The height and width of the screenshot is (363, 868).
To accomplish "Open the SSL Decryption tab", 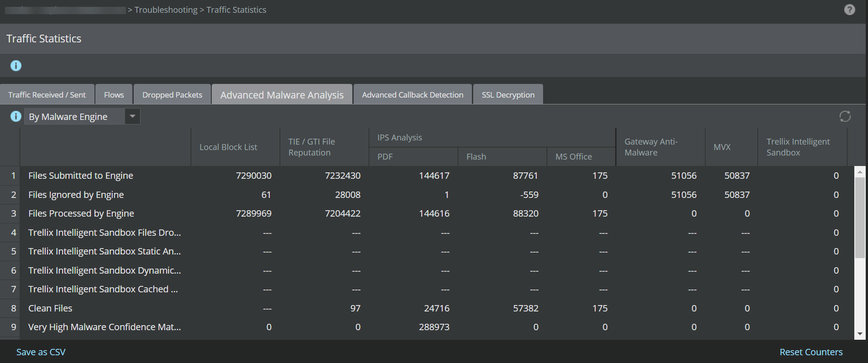I will pyautogui.click(x=508, y=94).
